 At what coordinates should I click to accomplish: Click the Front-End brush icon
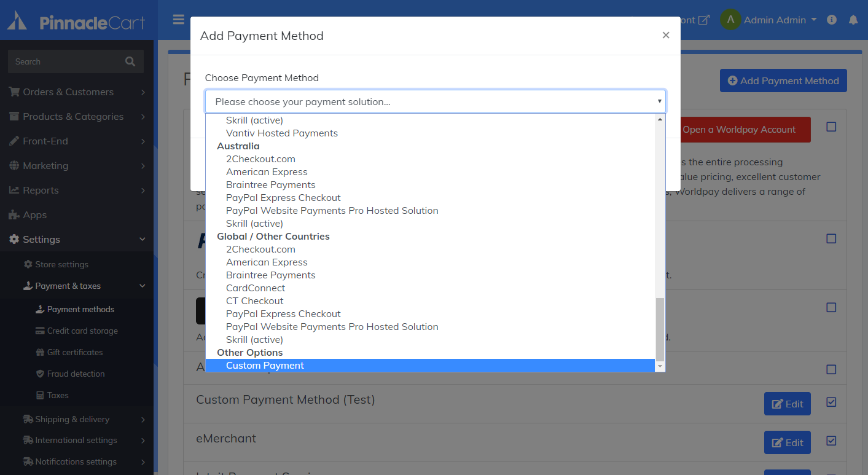click(14, 141)
